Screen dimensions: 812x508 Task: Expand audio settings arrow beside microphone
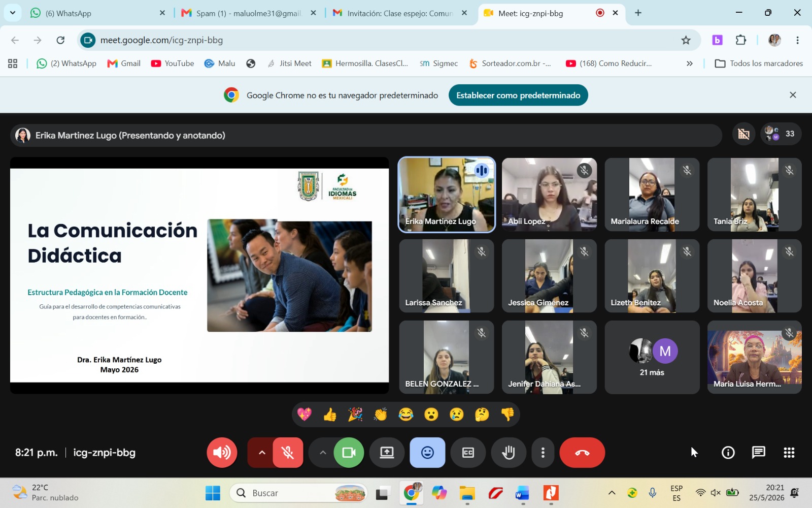(261, 452)
